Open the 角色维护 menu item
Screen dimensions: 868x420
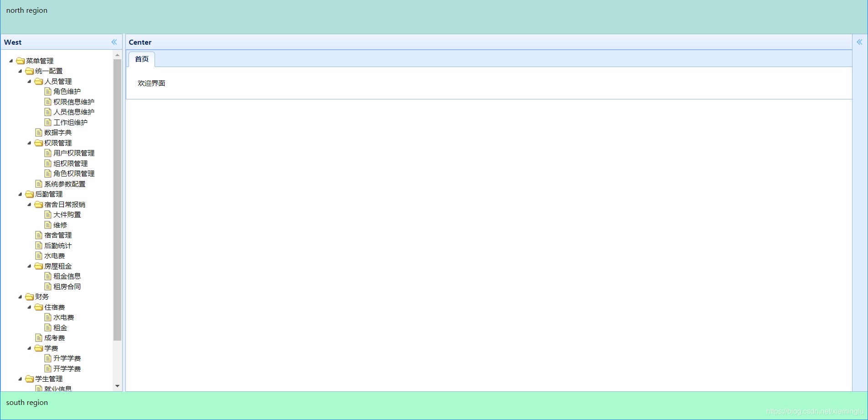click(x=67, y=92)
